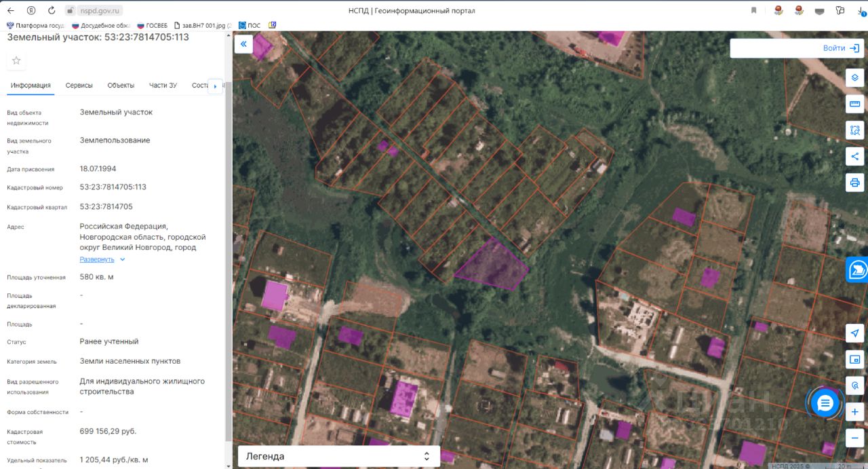Reload the page in browser
The height and width of the screenshot is (469, 868).
click(52, 10)
